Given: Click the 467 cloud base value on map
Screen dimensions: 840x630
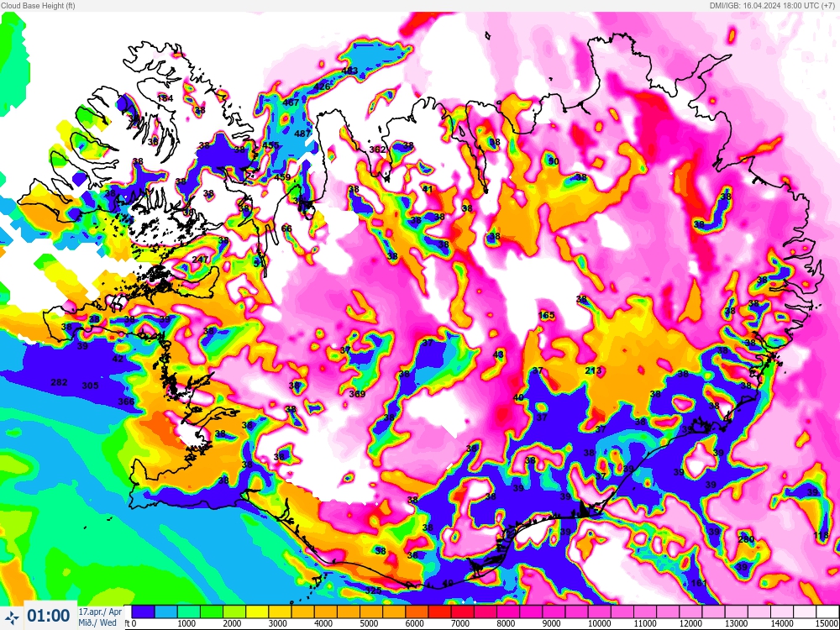Looking at the screenshot, I should pos(291,102).
